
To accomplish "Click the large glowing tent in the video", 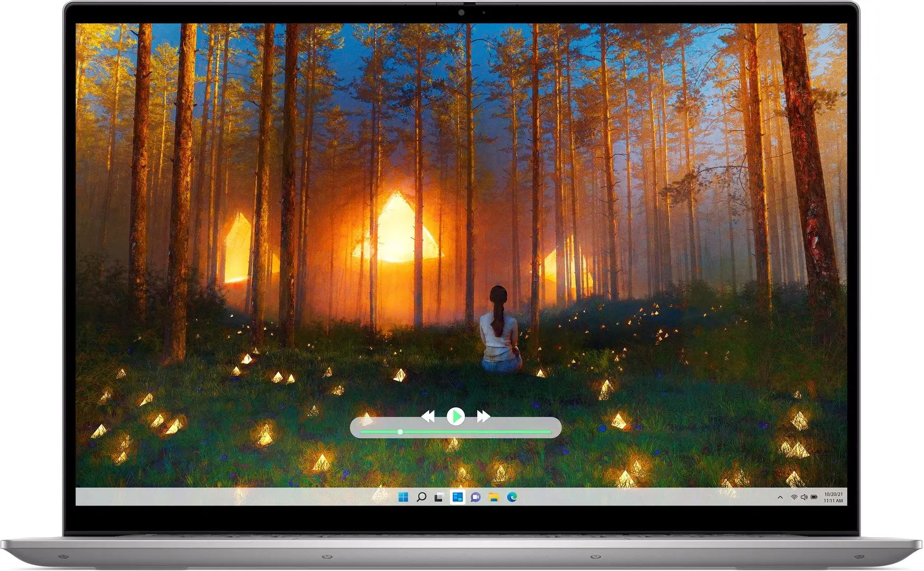I will (x=396, y=233).
